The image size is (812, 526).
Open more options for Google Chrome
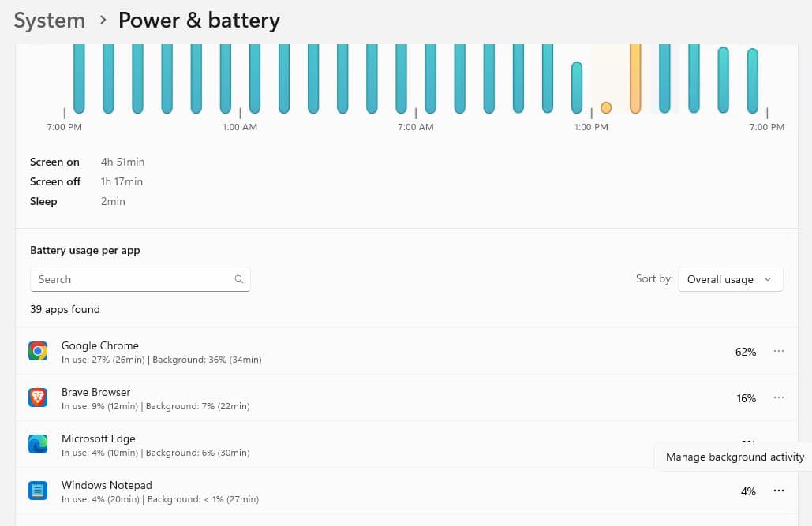(x=779, y=352)
